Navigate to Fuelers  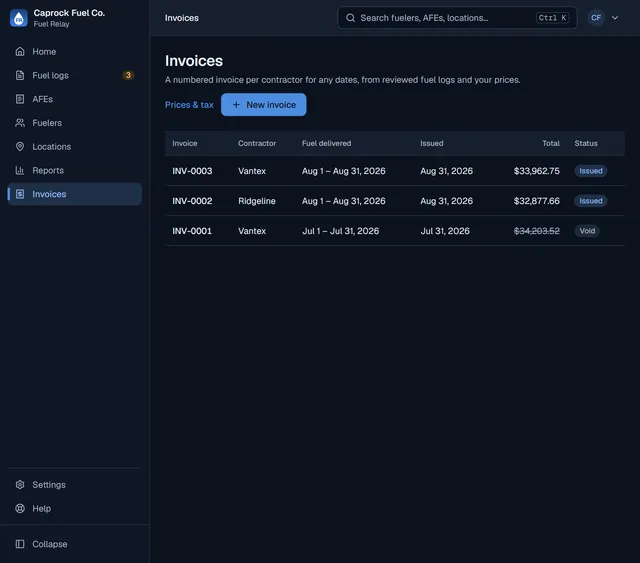pyautogui.click(x=75, y=122)
